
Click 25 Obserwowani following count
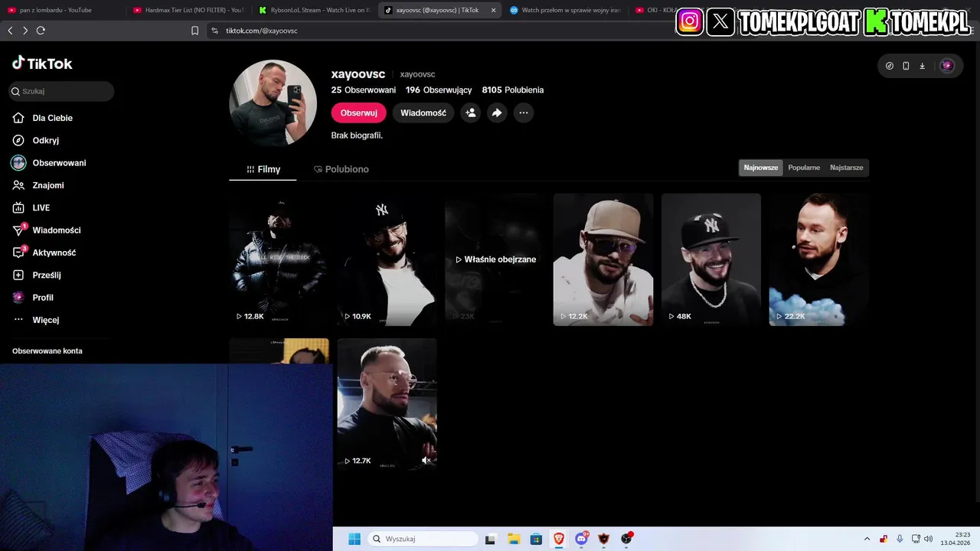pos(364,90)
